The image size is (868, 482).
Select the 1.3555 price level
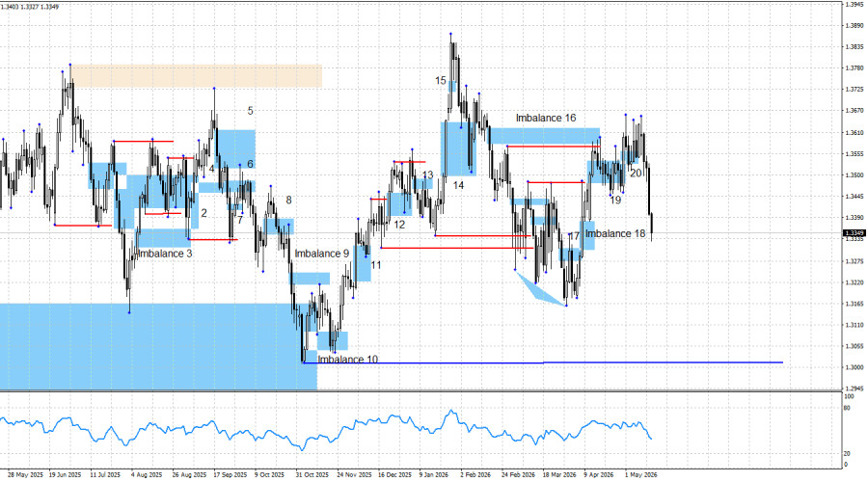(x=854, y=154)
